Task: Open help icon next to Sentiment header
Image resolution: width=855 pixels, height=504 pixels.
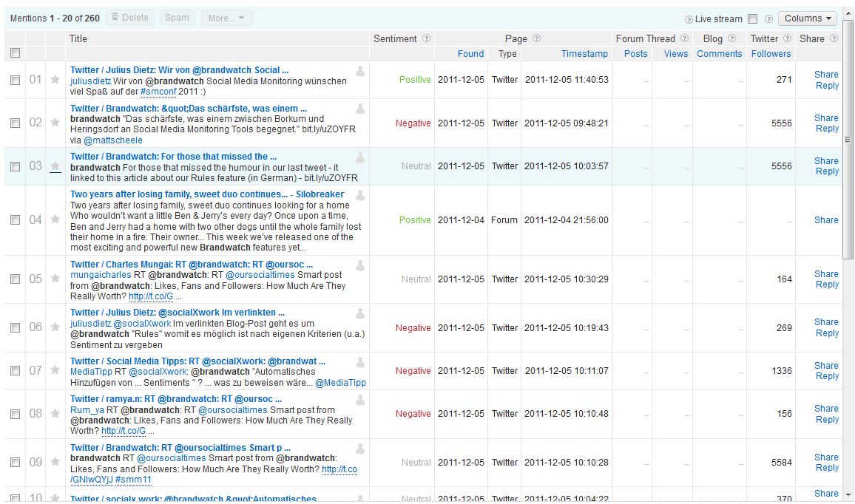Action: click(426, 39)
